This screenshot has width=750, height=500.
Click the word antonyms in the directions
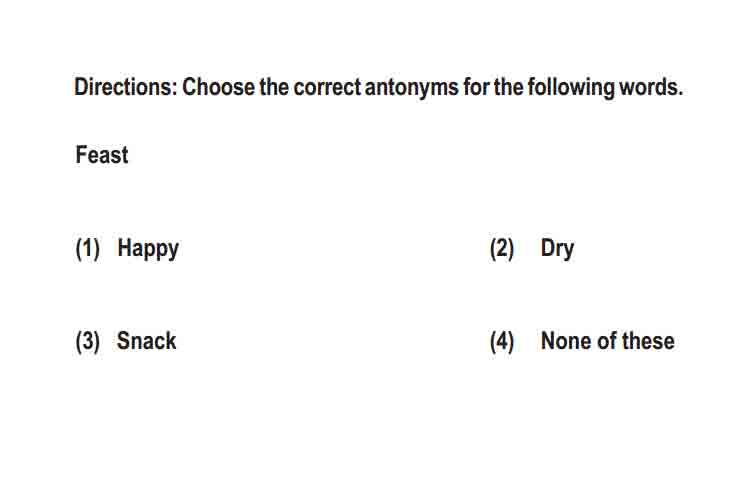pos(411,88)
